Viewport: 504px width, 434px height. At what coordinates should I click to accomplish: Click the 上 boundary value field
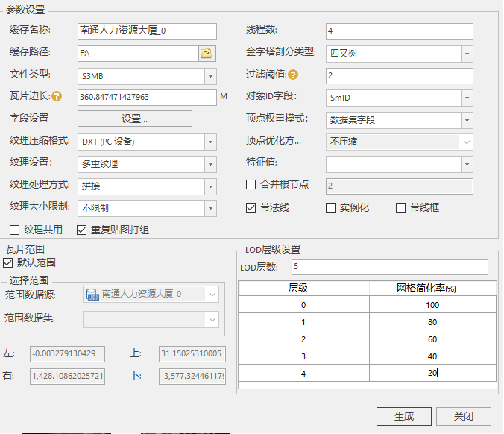click(192, 354)
